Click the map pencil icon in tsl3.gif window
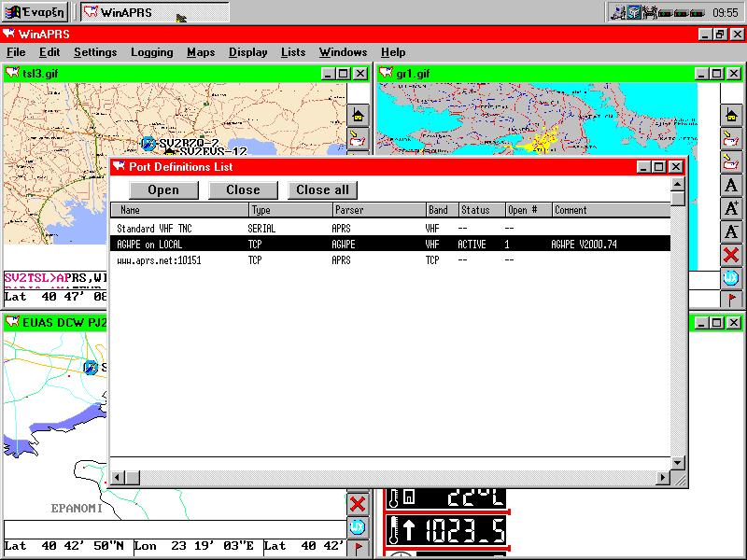 click(358, 138)
